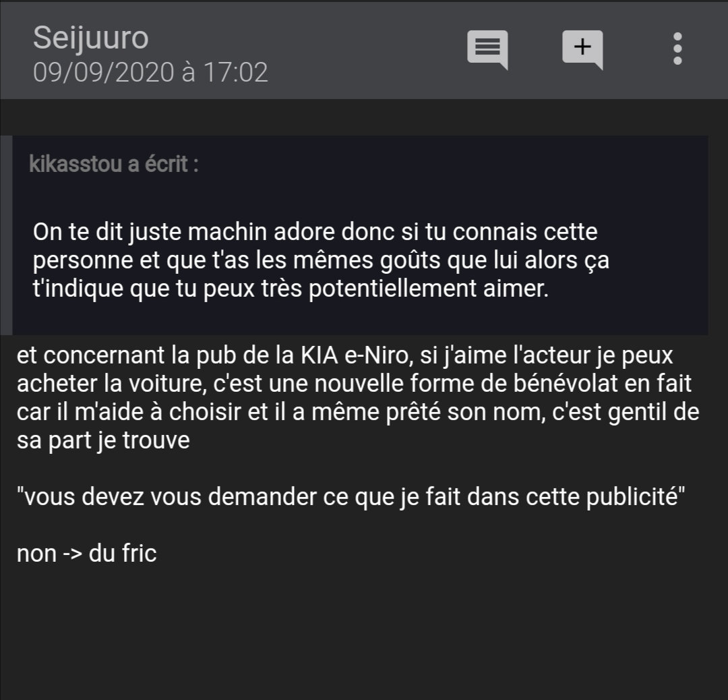Tap the "non -> du fric" line
The width and height of the screenshot is (728, 700).
(86, 554)
